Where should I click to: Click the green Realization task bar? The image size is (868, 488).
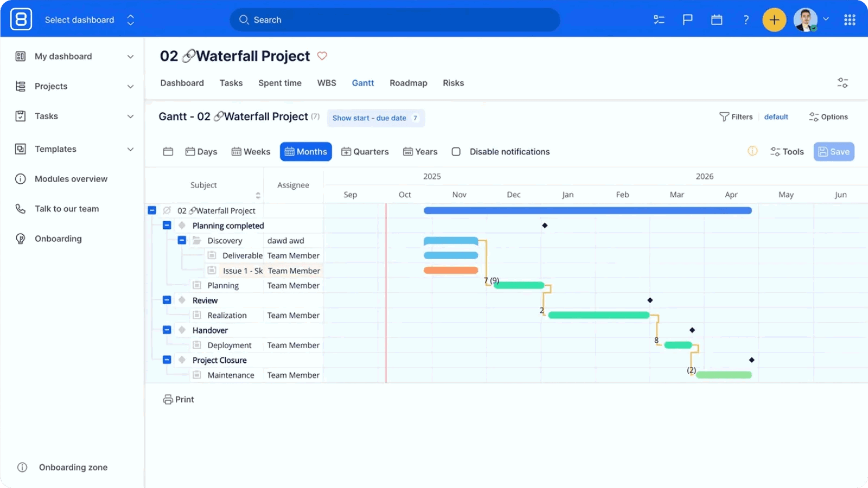coord(599,315)
